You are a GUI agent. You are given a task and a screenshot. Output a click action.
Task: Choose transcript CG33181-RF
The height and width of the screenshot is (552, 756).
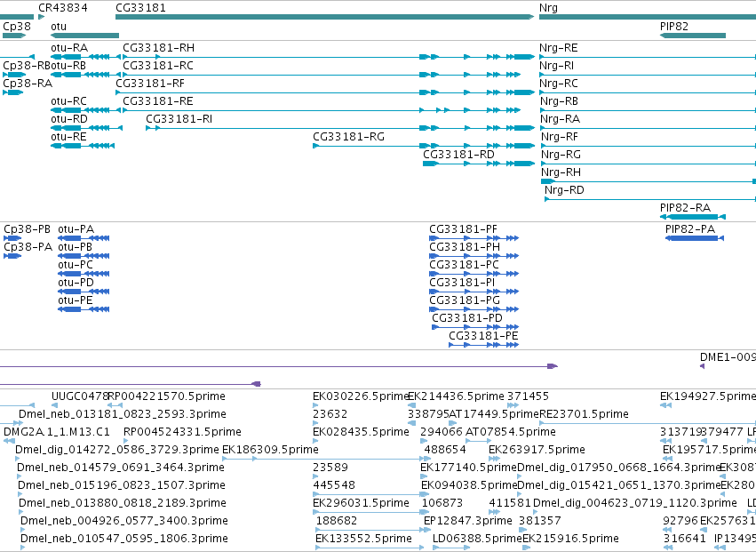click(150, 84)
